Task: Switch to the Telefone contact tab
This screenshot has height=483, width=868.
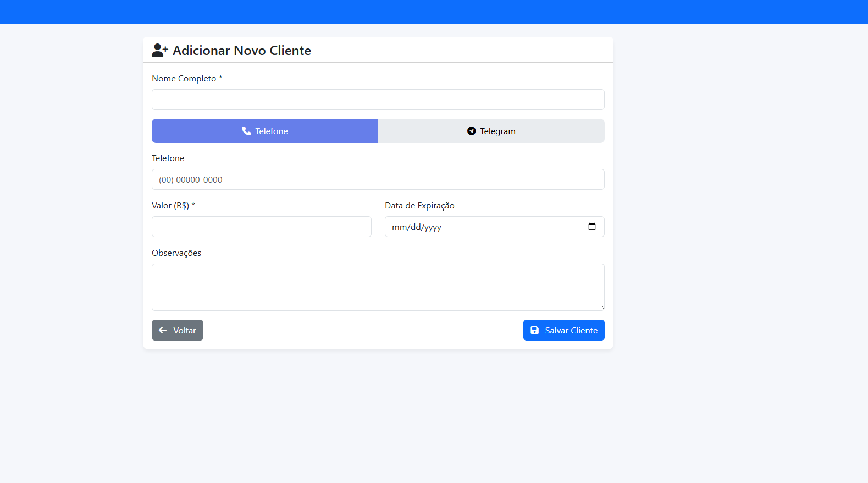Action: [265, 131]
